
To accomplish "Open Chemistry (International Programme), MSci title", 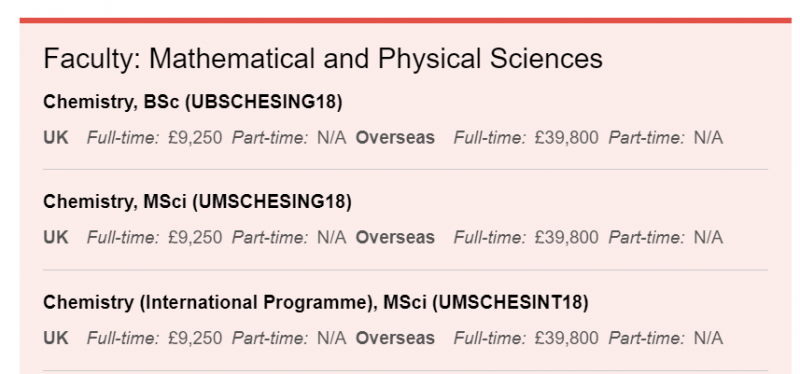I will click(316, 303).
